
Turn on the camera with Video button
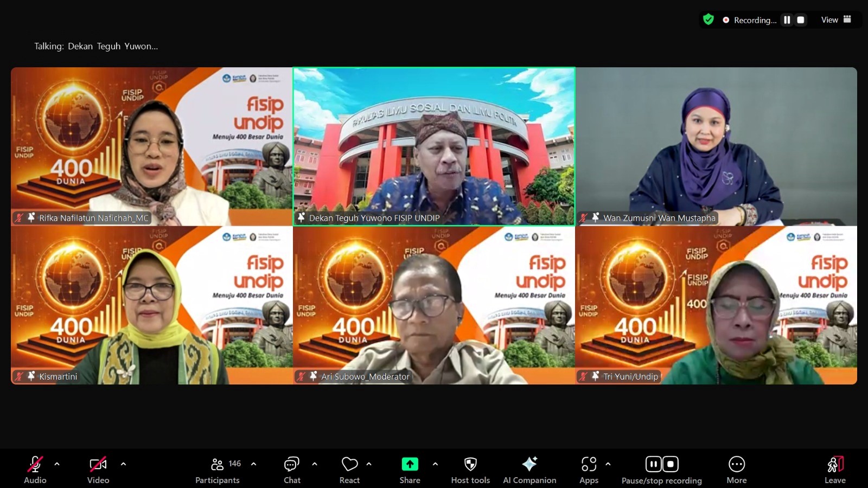(98, 470)
